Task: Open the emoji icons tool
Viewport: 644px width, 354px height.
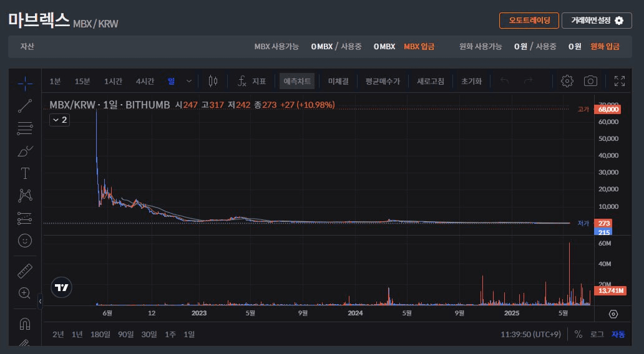Action: click(25, 241)
